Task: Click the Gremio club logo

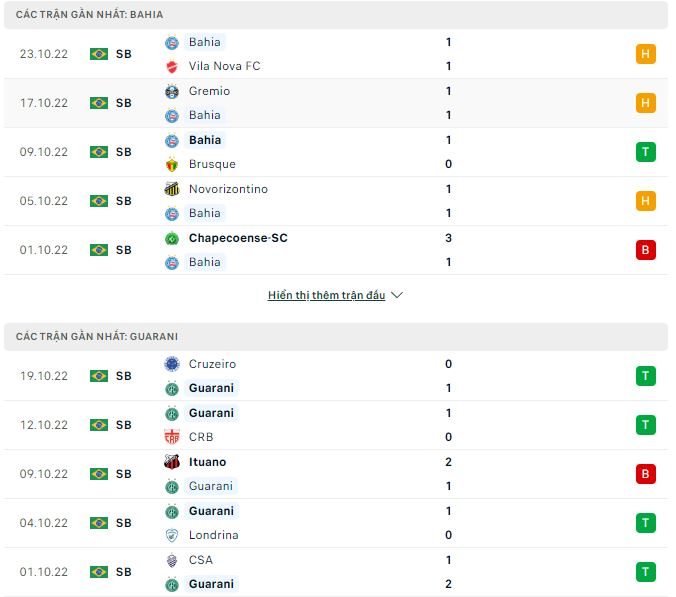Action: tap(171, 91)
